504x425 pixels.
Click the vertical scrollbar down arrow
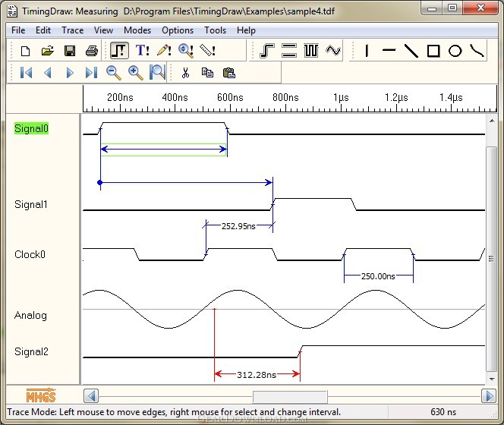click(492, 379)
